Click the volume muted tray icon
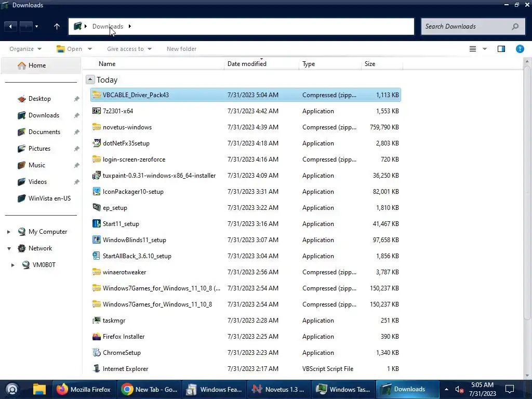Viewport: 532px width, 399px height. (459, 390)
